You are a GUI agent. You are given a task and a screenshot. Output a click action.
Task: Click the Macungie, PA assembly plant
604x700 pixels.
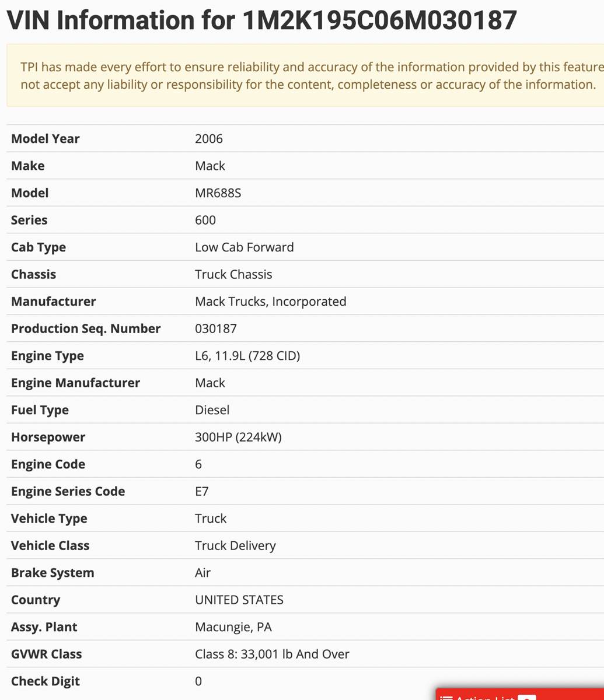[x=233, y=627]
